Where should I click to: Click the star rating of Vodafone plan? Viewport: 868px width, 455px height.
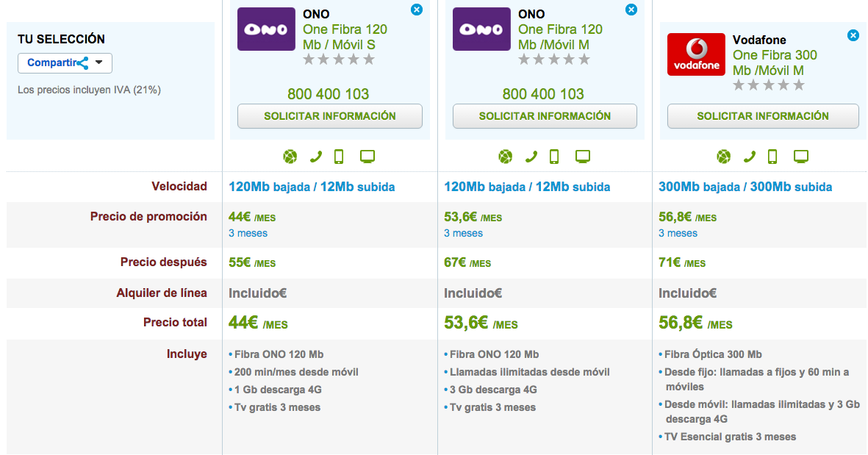tap(768, 85)
